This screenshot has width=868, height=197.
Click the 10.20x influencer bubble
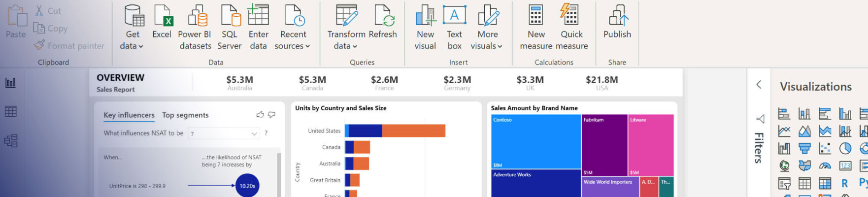[x=247, y=186]
